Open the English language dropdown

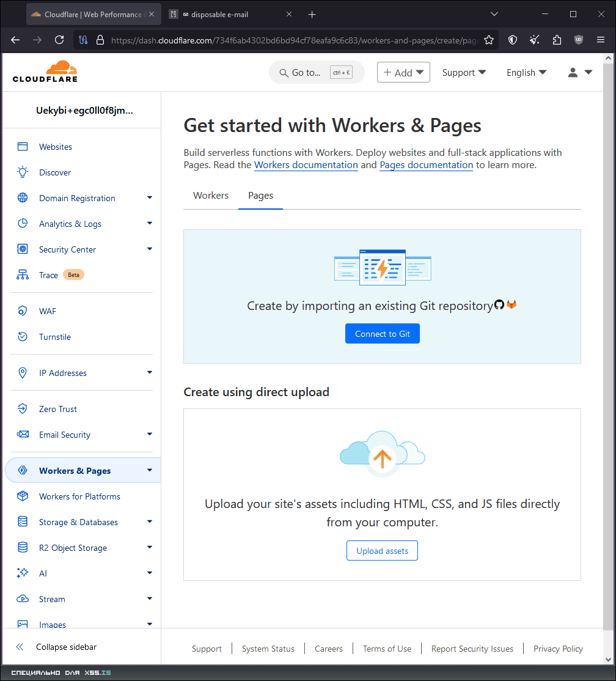tap(526, 73)
